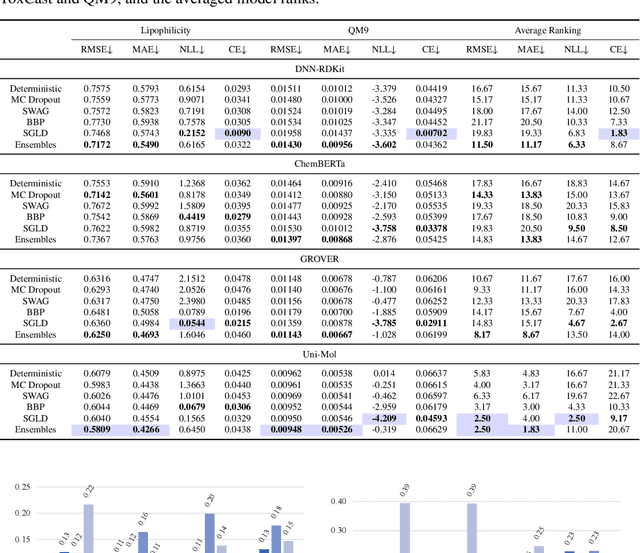Viewport: 640px width, 553px height.
Task: Select highlighted cell showing 0.00702
Action: tap(431, 133)
